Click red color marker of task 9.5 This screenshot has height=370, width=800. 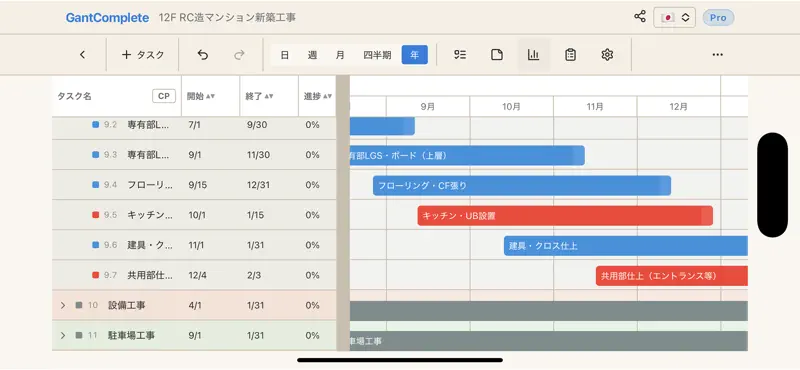[95, 215]
